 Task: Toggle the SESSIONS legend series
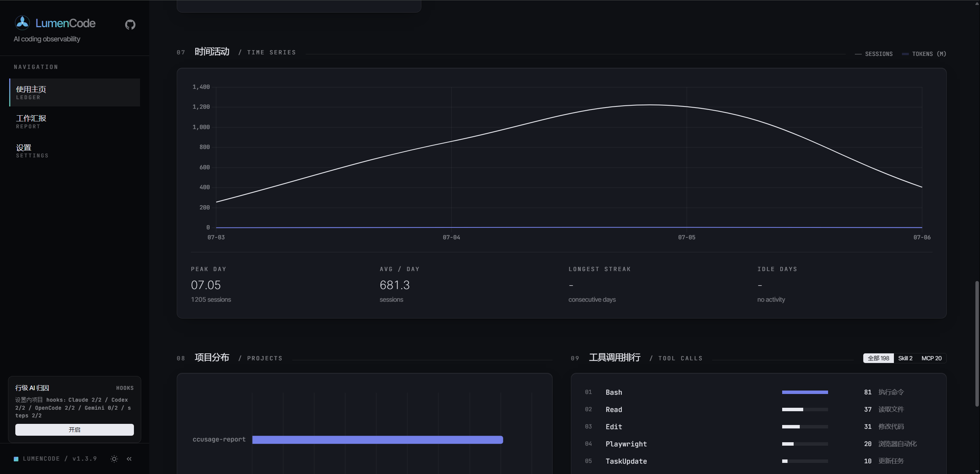874,54
